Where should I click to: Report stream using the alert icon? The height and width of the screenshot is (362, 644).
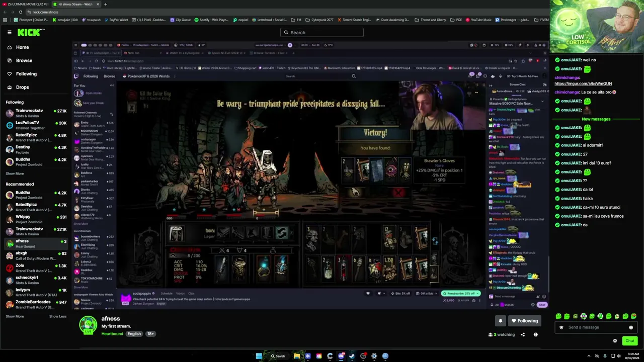[535, 334]
